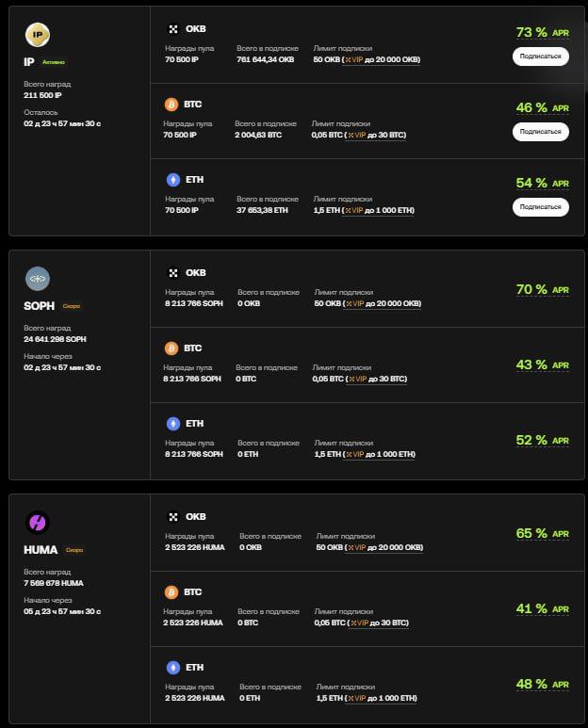Click the BTC icon in IP pool
The height and width of the screenshot is (728, 588).
click(171, 105)
